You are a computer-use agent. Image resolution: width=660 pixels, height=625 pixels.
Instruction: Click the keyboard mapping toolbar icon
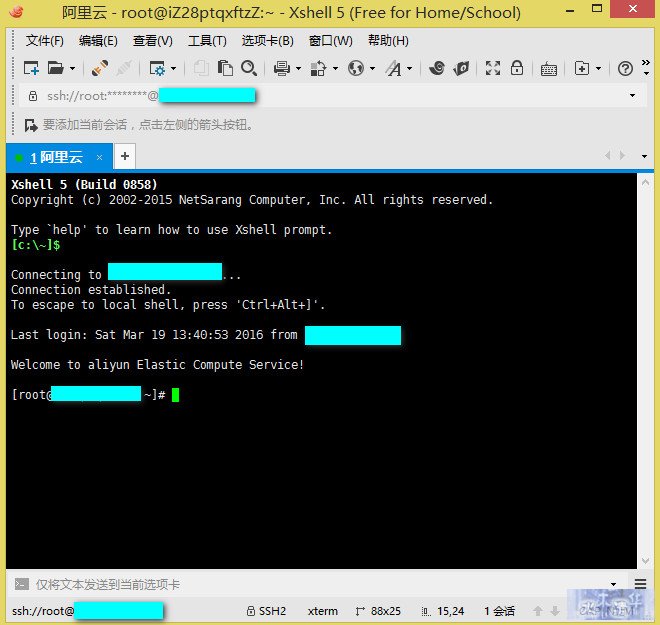[x=549, y=69]
